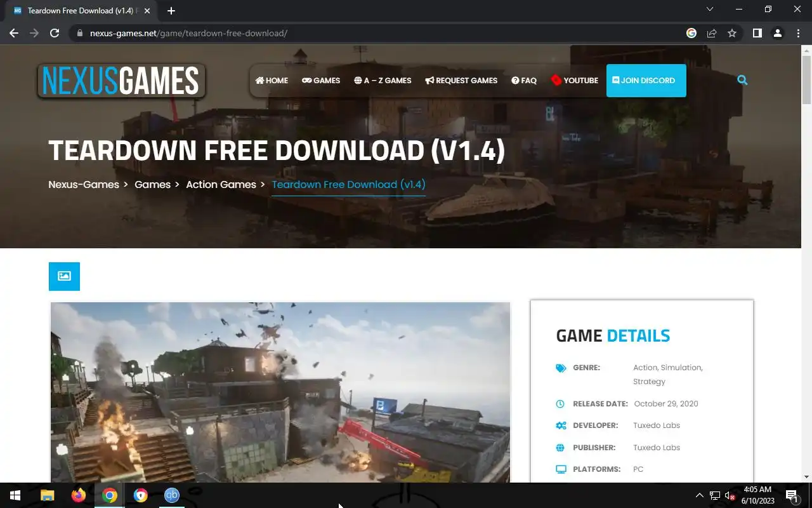Click the scrollbar down arrow
The width and height of the screenshot is (812, 508).
(x=806, y=477)
